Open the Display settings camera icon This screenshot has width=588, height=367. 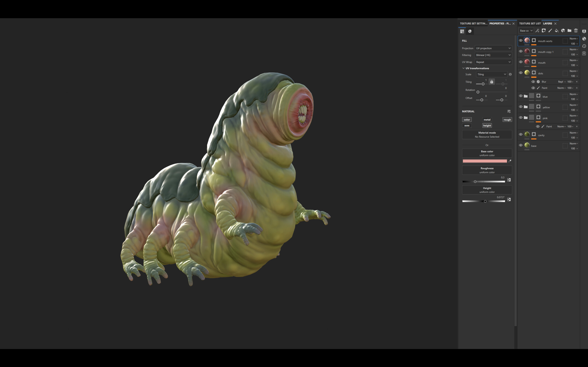pyautogui.click(x=584, y=31)
